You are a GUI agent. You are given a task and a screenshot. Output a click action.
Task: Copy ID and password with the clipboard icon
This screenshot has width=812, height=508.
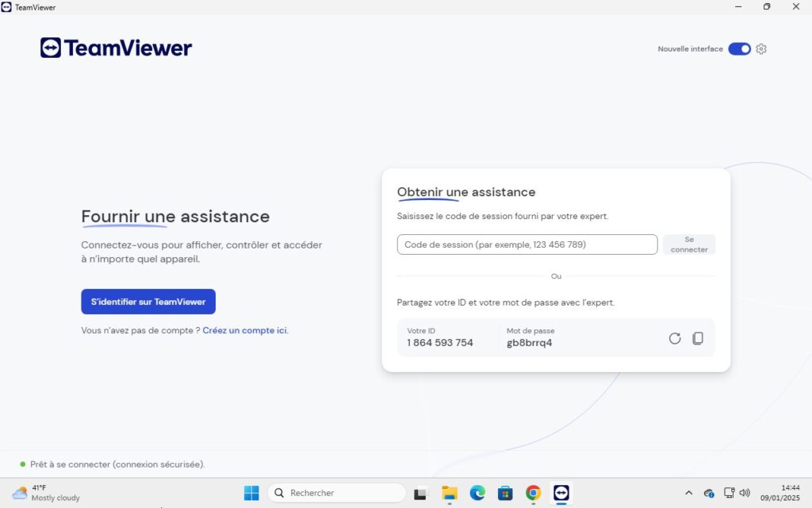[x=698, y=338]
